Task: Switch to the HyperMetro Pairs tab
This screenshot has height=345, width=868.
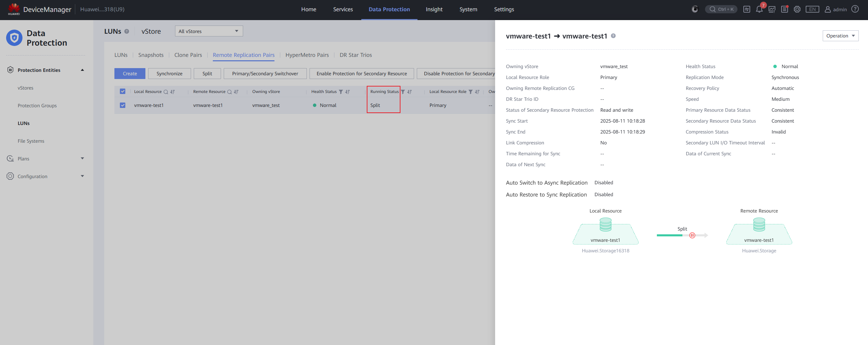Action: pos(307,55)
